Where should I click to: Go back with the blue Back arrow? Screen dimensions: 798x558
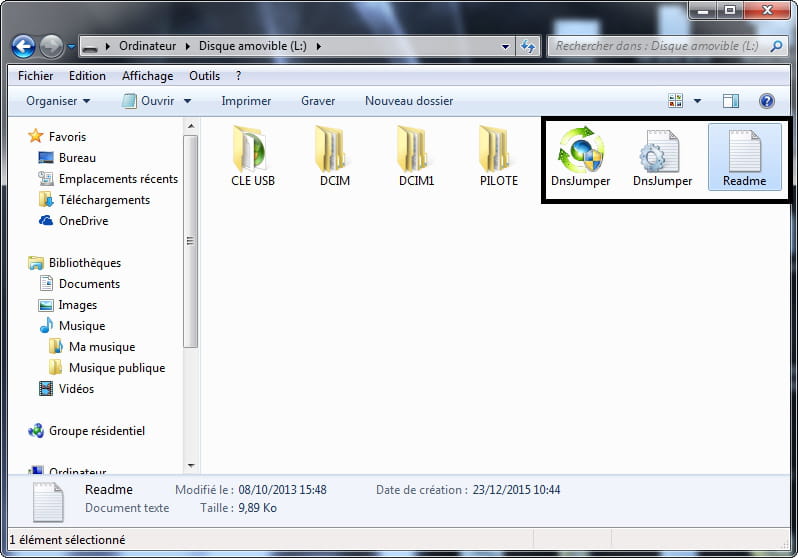click(x=23, y=47)
